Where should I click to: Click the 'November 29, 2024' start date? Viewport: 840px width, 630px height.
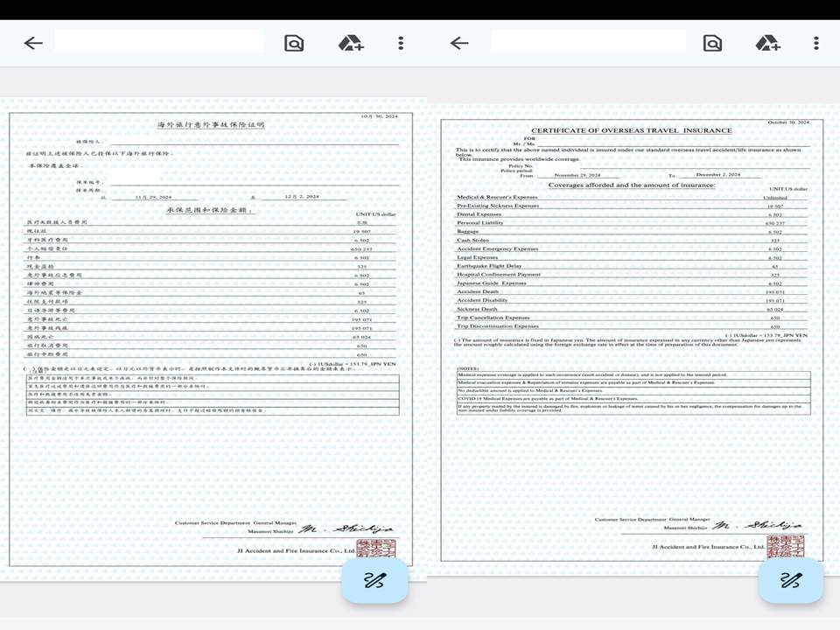pos(577,175)
